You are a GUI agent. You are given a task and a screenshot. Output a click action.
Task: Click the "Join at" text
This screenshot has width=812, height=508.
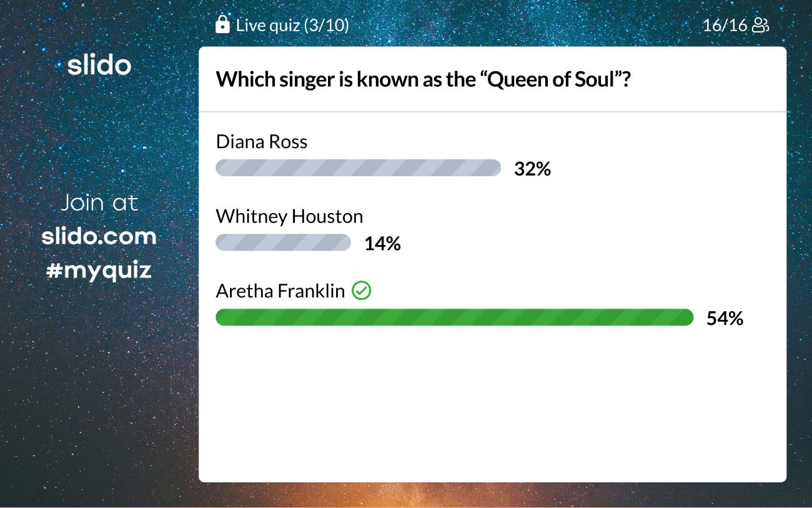[99, 202]
